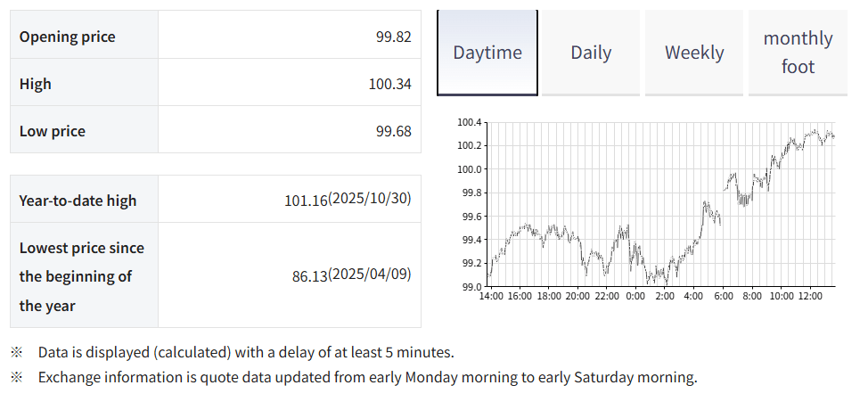The width and height of the screenshot is (868, 418).
Task: Select the Daytime chart tab
Action: [x=487, y=53]
